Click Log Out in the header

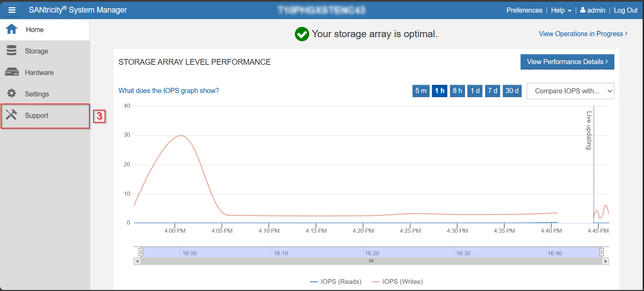(x=625, y=10)
